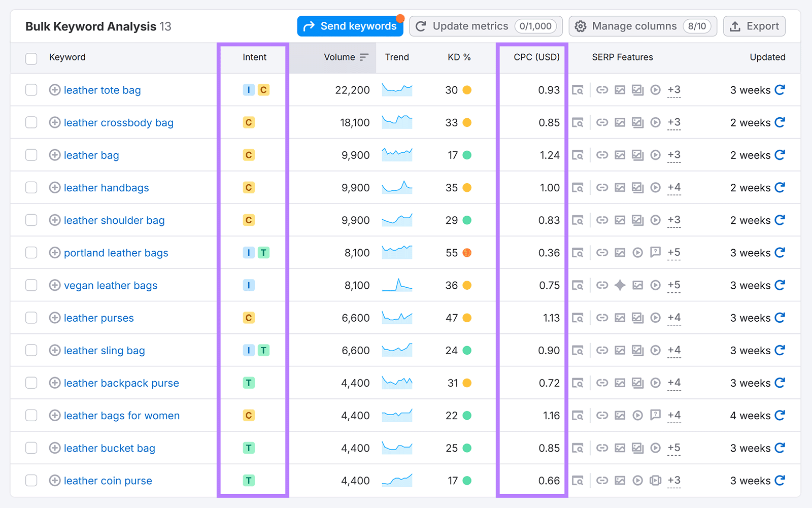Screen dimensions: 812x508
Task: Click the AI overview sparkle icon for vegan leather bags
Action: [620, 285]
